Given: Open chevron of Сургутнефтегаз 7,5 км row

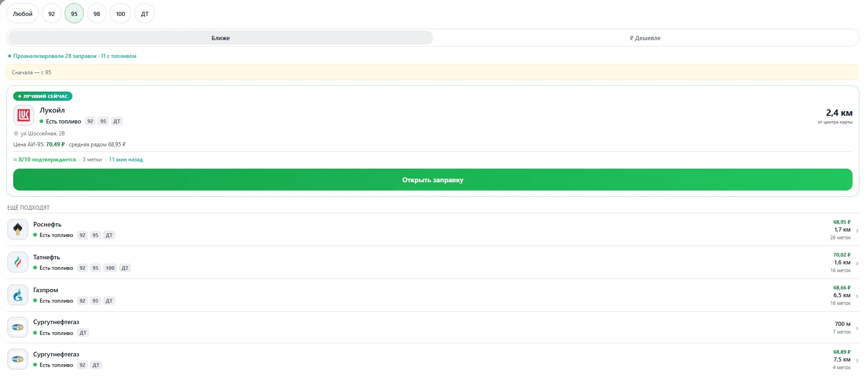Looking at the screenshot, I should [857, 361].
